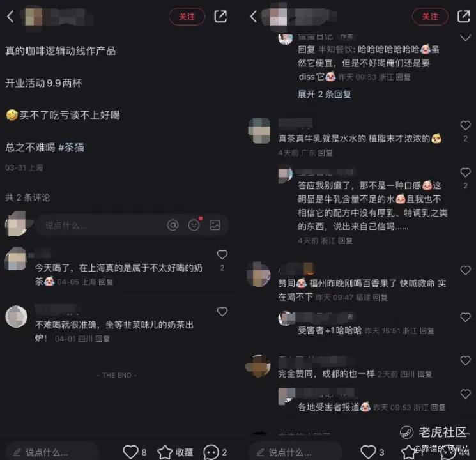The width and height of the screenshot is (476, 460).
Task: Follow the right post author with 关注
Action: 431,17
